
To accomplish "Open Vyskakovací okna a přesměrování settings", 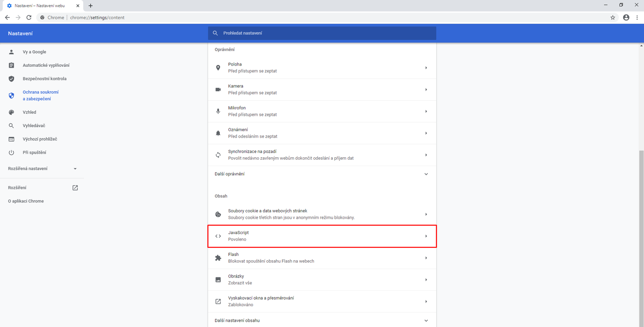I will point(322,301).
